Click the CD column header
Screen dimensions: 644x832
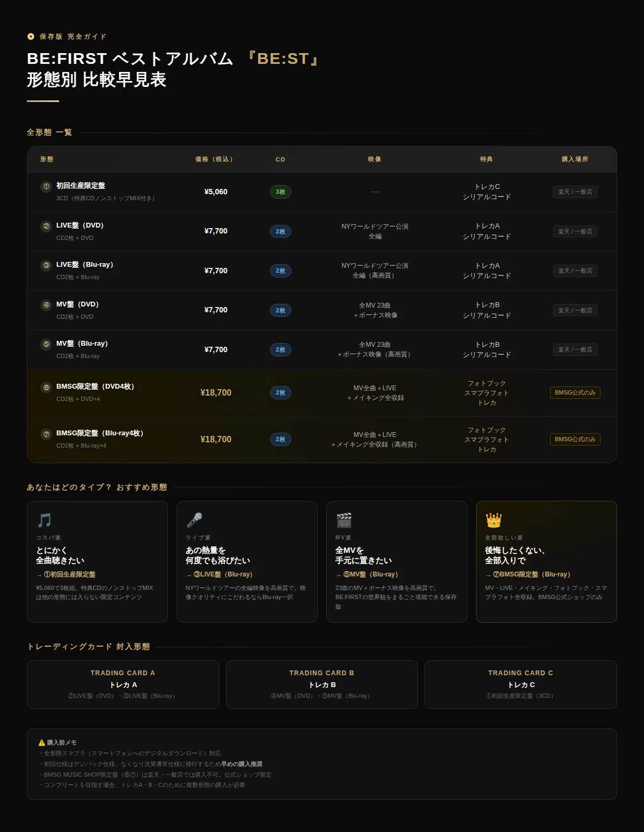[x=280, y=159]
